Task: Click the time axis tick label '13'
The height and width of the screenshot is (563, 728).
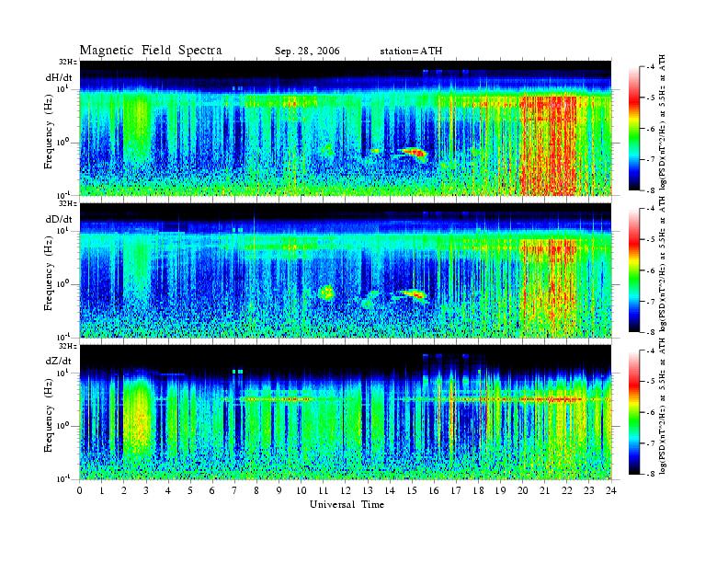Action: coord(368,491)
